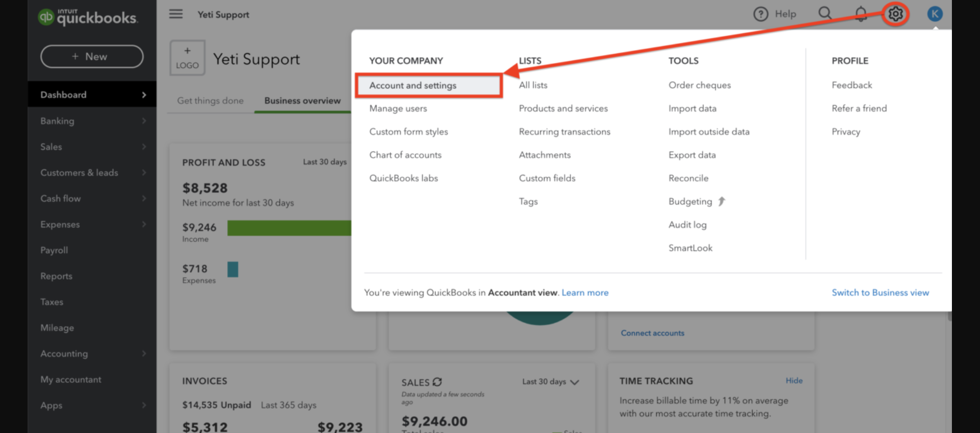Viewport: 980px width, 433px height.
Task: Expand the Banking submenu arrow
Action: 144,121
